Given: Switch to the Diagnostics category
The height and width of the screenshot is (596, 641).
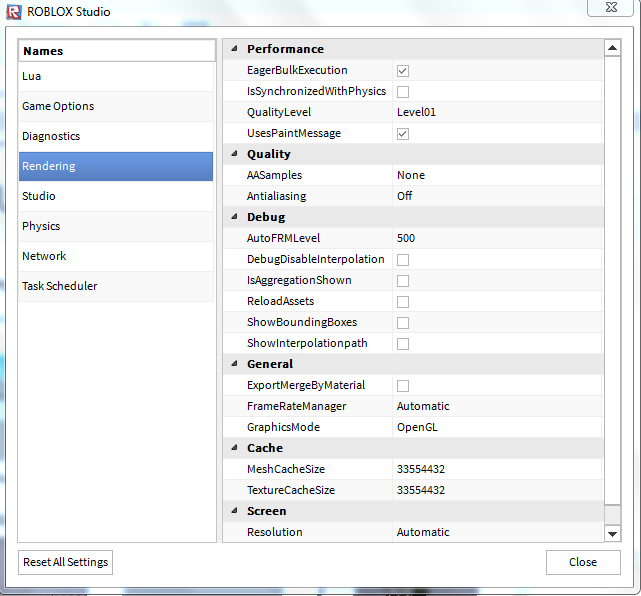Looking at the screenshot, I should (x=116, y=136).
